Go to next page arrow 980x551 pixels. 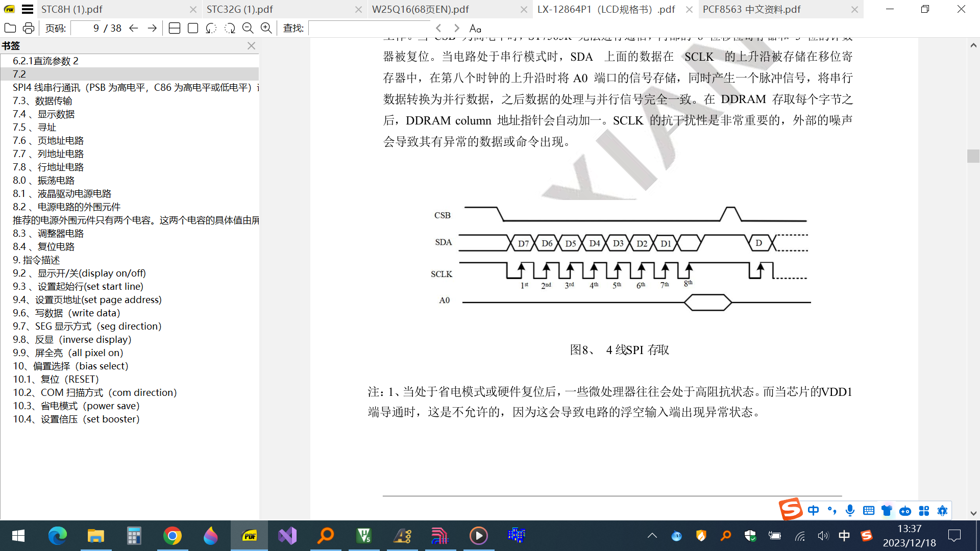[x=152, y=28]
